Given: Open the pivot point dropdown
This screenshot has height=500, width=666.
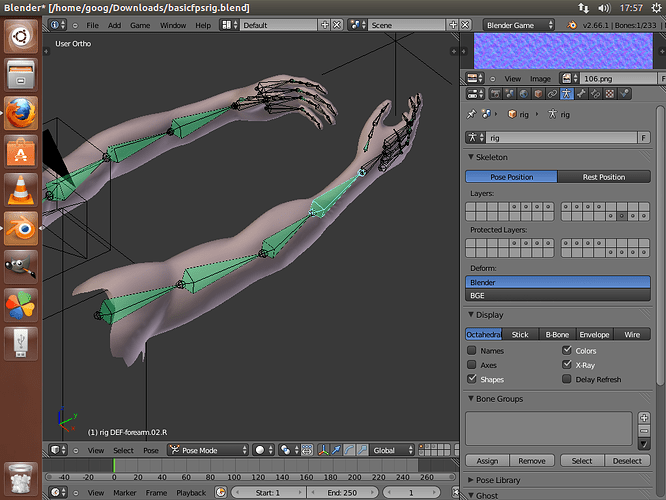Looking at the screenshot, I should tap(289, 450).
